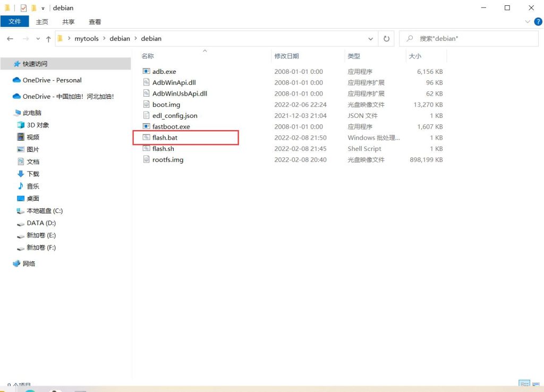Open 新加卷 (F:) drive
This screenshot has width=544, height=392.
click(x=37, y=248)
